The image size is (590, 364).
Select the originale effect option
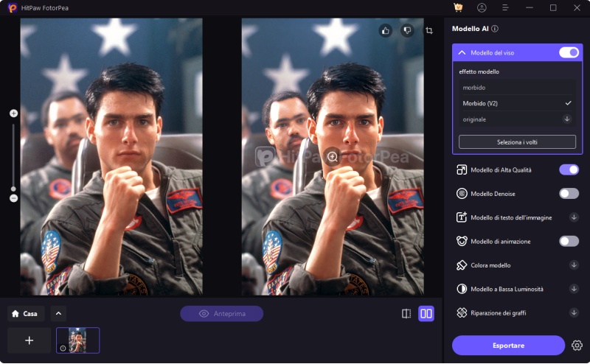coord(517,119)
